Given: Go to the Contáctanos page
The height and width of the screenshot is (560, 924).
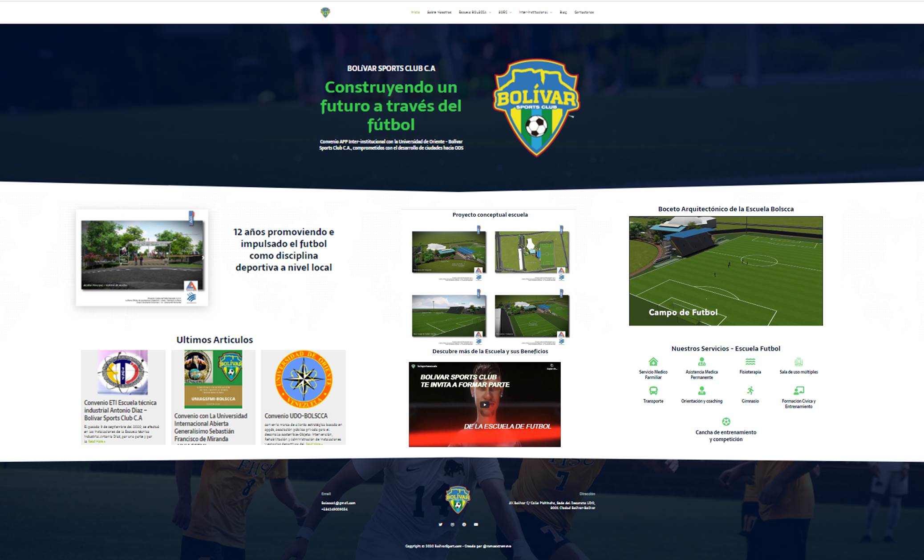Looking at the screenshot, I should [x=584, y=12].
